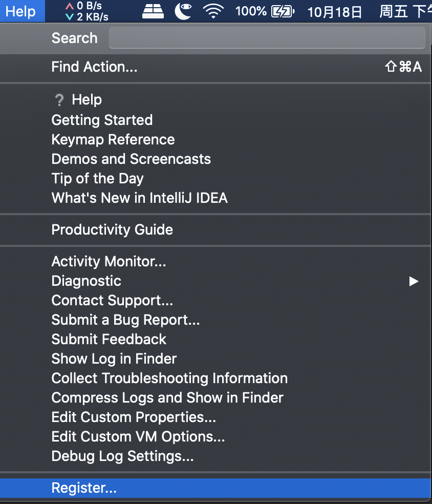Open the Productivity Guide
432x504 pixels.
112,229
